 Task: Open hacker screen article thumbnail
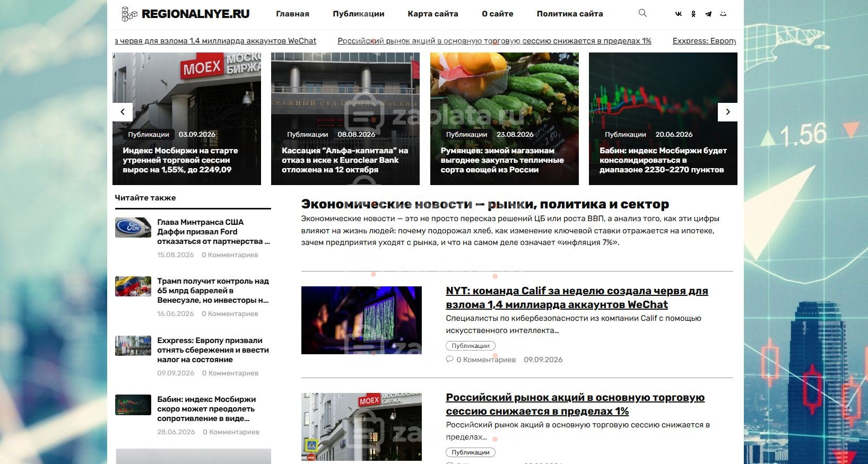[361, 320]
